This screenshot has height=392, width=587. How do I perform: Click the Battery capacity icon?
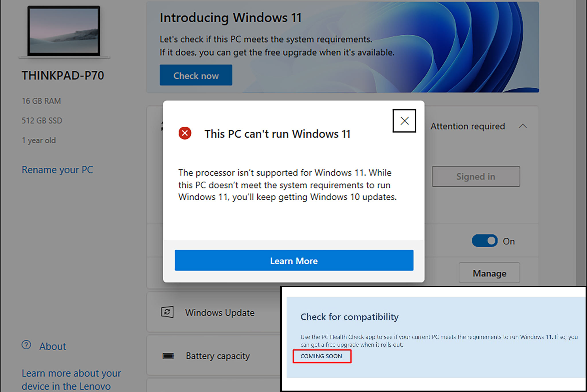click(168, 356)
